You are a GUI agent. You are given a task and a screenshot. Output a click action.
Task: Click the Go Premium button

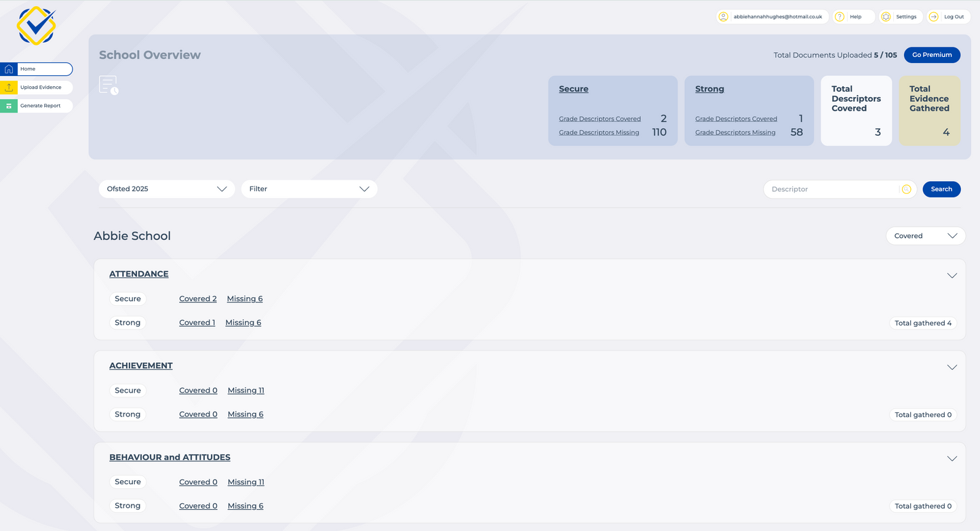[x=932, y=55]
